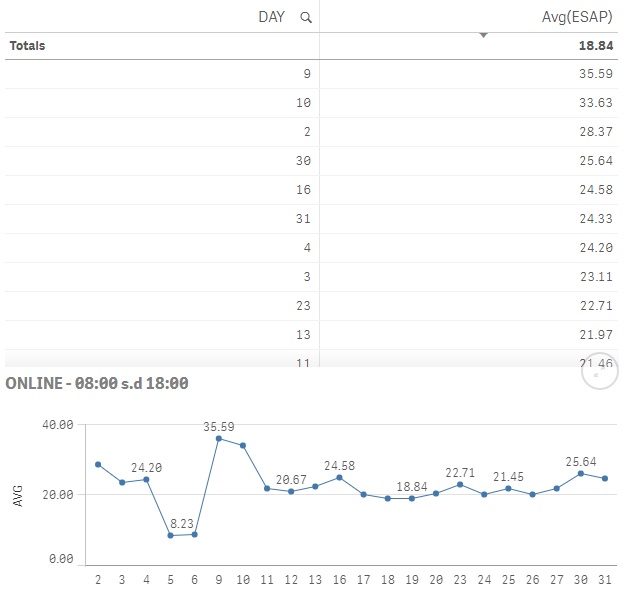This screenshot has width=628, height=600.
Task: Click the chart point labeled 35.59
Action: click(218, 438)
